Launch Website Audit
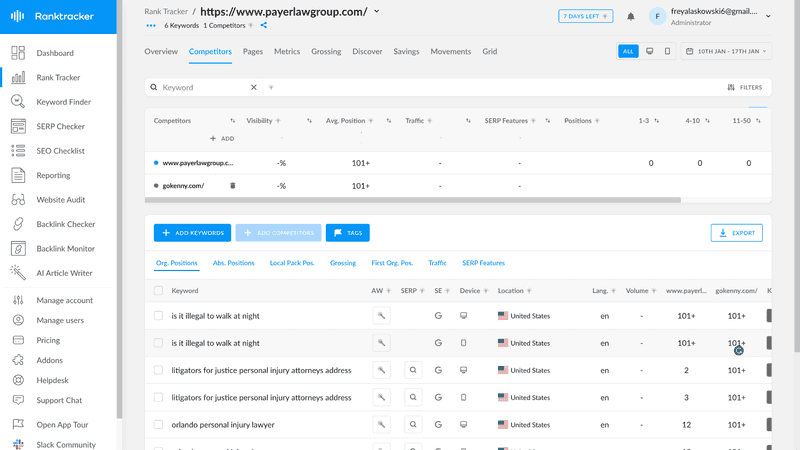This screenshot has height=450, width=800. pyautogui.click(x=61, y=200)
